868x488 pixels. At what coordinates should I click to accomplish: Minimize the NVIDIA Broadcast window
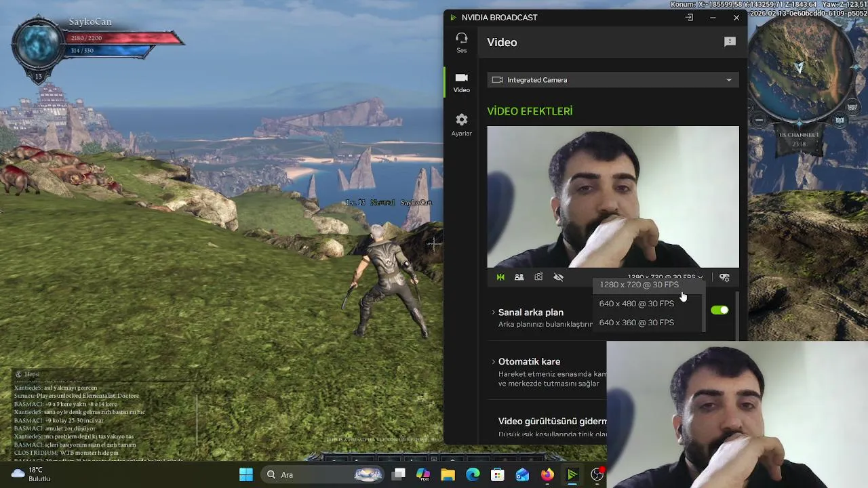coord(713,18)
